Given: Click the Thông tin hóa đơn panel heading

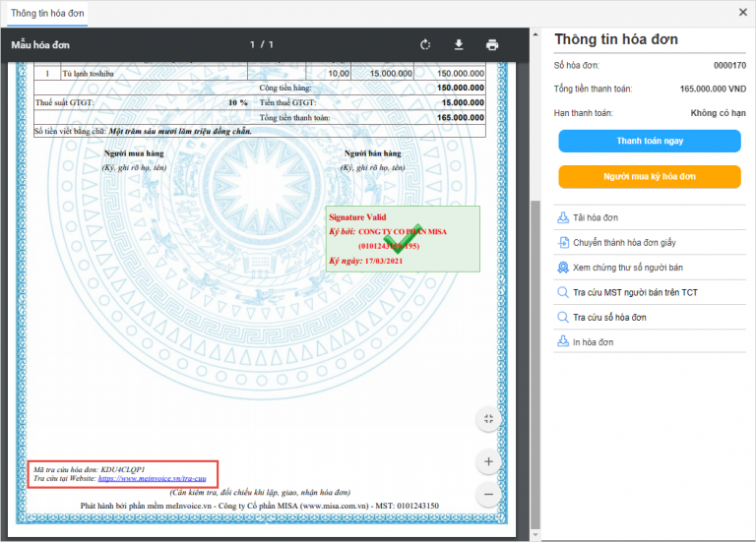Looking at the screenshot, I should coord(616,39).
